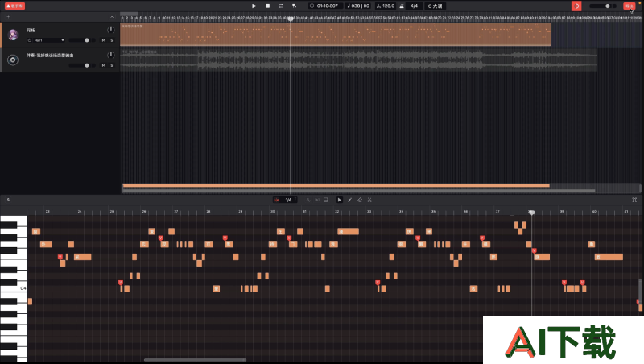Add a new track with the plus icon
The width and height of the screenshot is (644, 364).
(x=8, y=17)
